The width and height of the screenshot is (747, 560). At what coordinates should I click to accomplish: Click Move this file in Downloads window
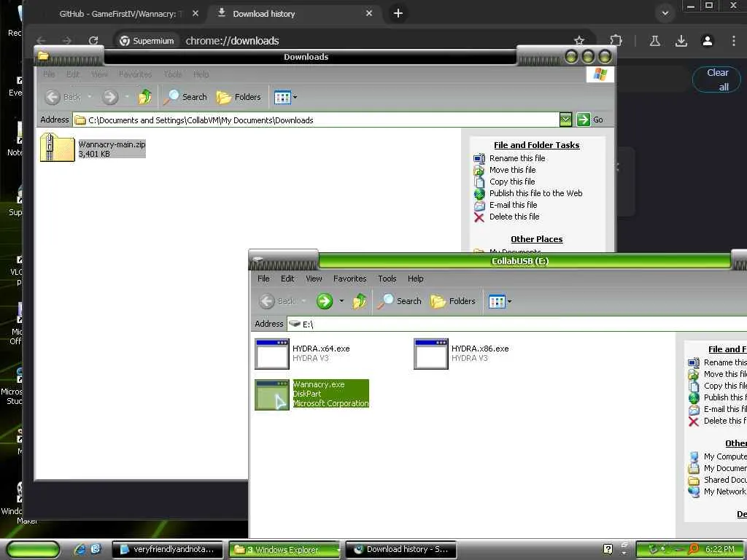pos(513,170)
